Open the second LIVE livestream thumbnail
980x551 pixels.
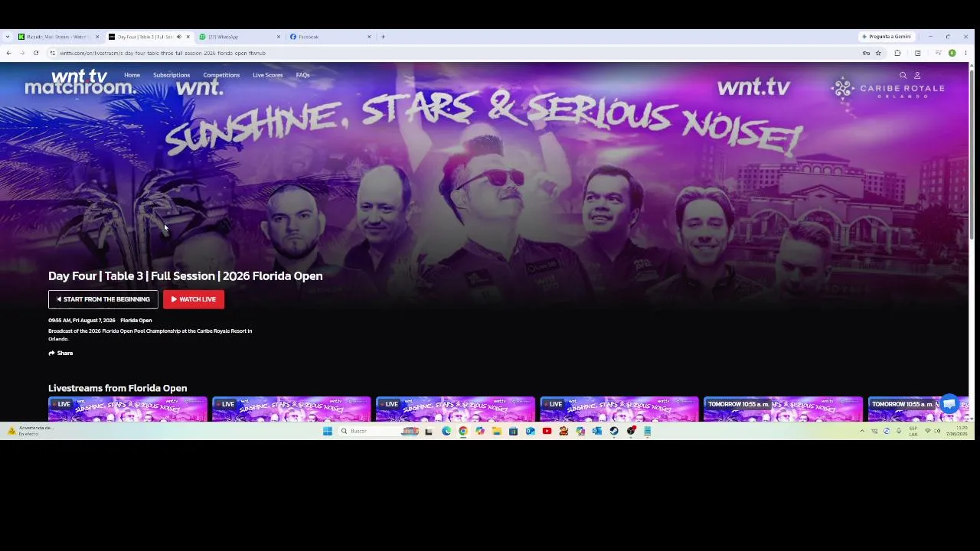pos(292,409)
